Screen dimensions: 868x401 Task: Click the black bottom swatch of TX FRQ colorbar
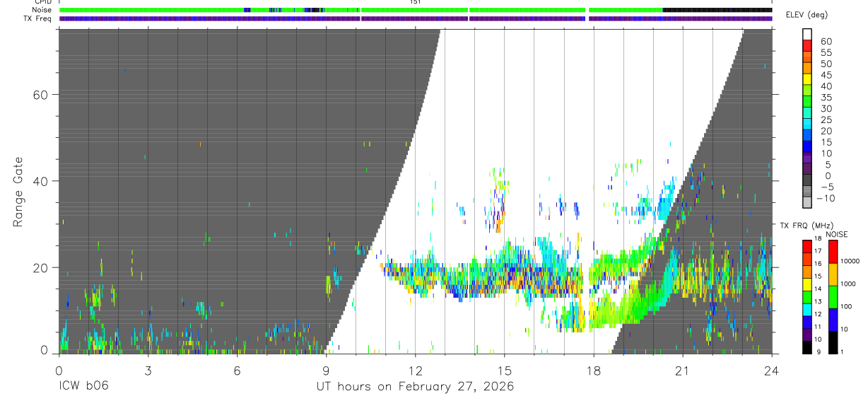coord(807,347)
